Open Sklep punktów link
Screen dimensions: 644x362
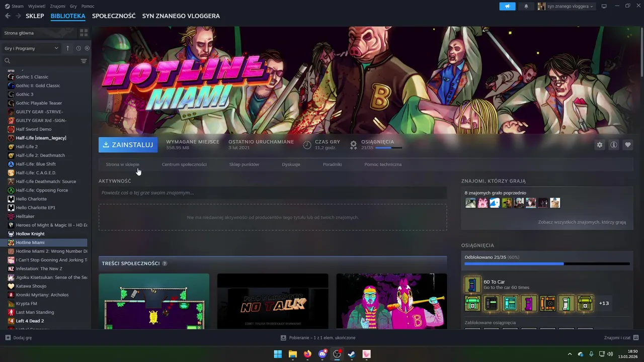pos(244,164)
